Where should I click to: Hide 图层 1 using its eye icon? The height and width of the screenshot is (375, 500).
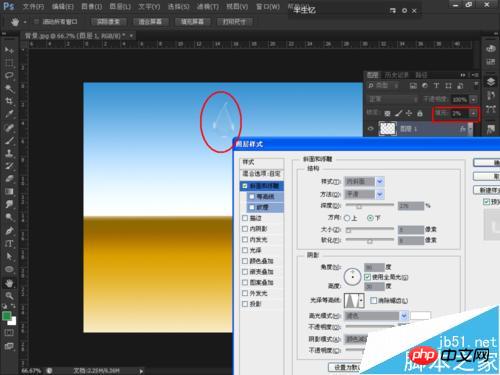(370, 129)
